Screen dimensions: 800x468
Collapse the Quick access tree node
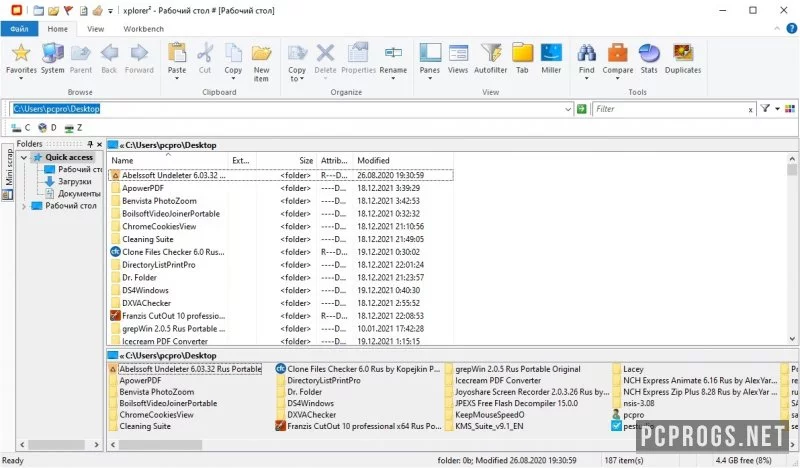pos(23,158)
